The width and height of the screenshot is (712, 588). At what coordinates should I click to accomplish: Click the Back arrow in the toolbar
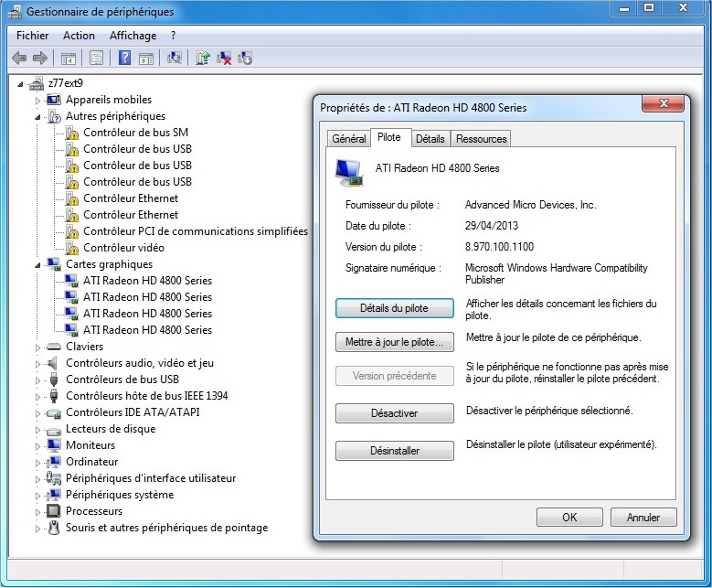click(19, 59)
